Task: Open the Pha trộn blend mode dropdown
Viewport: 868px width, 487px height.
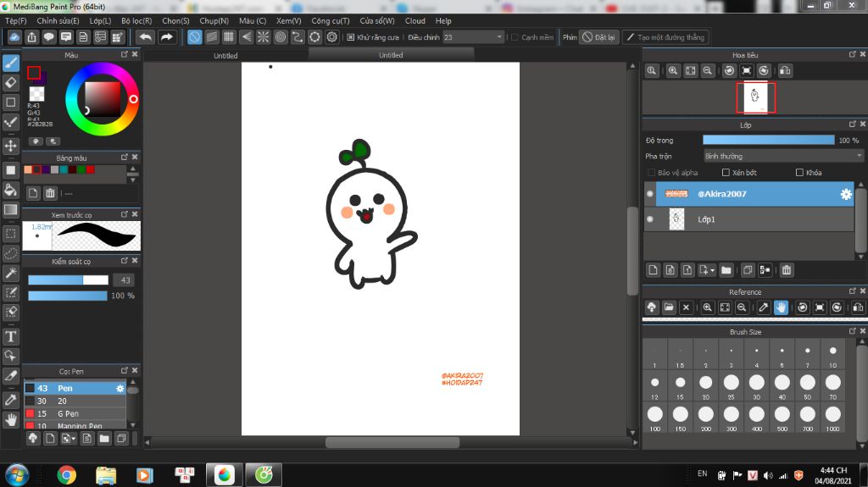Action: click(783, 156)
